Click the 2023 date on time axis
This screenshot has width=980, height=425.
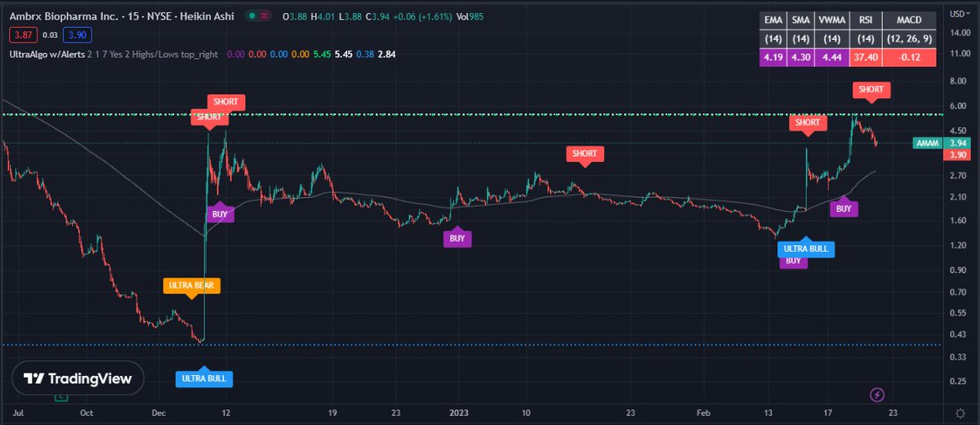(x=457, y=414)
